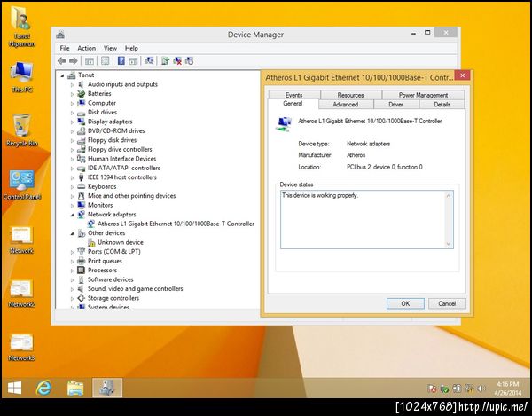Image resolution: width=532 pixels, height=416 pixels.
Task: Select Unknown device in tree
Action: tap(121, 242)
